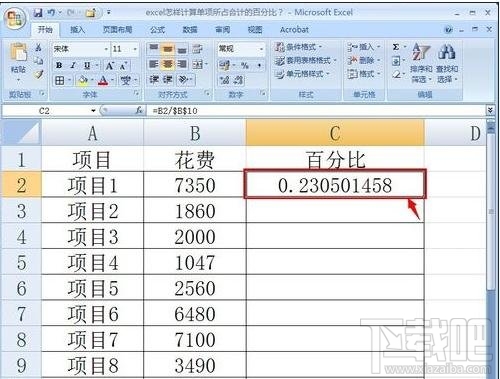The width and height of the screenshot is (500, 379).
Task: Open the Fill down tool
Action: [396, 61]
